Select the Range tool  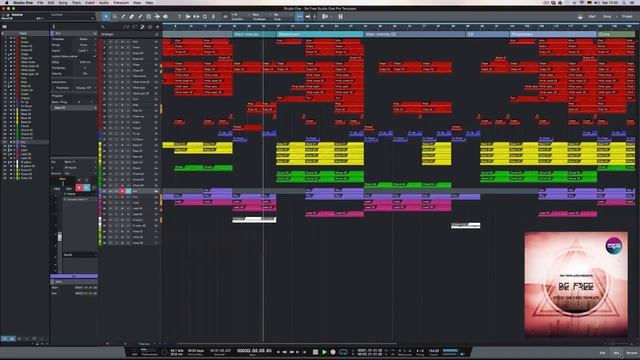click(x=114, y=17)
